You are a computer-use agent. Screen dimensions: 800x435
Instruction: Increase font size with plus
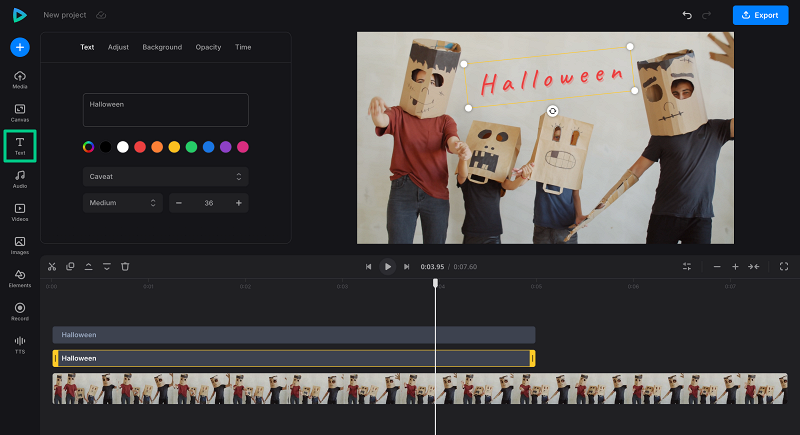click(x=239, y=203)
